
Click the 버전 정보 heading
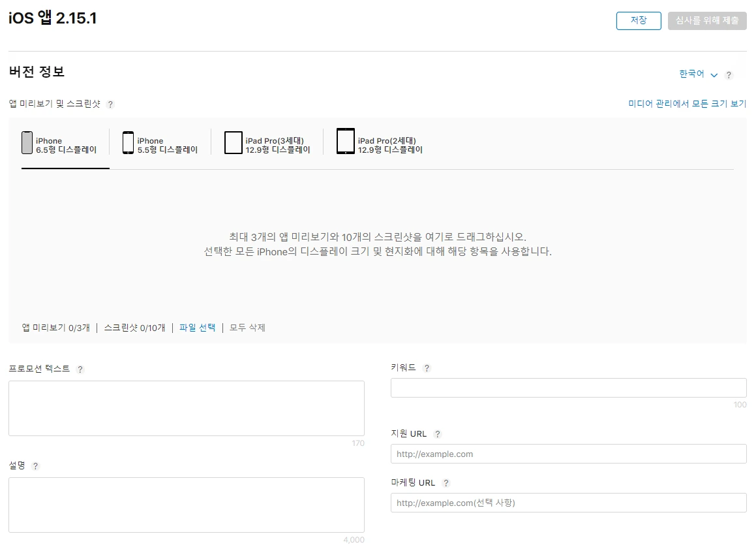(37, 72)
